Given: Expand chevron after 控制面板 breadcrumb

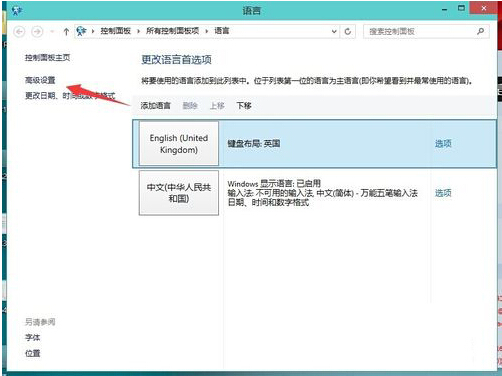Looking at the screenshot, I should point(138,31).
